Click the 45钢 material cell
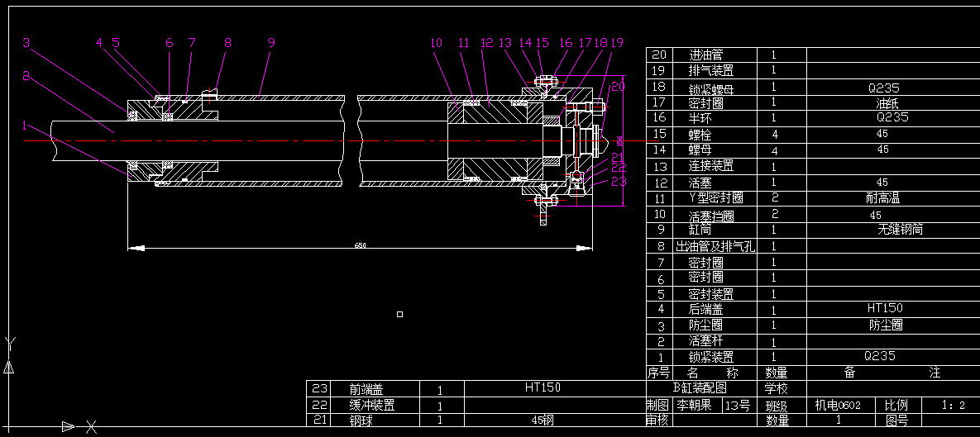Screen dimensions: 980x437 (x=542, y=420)
